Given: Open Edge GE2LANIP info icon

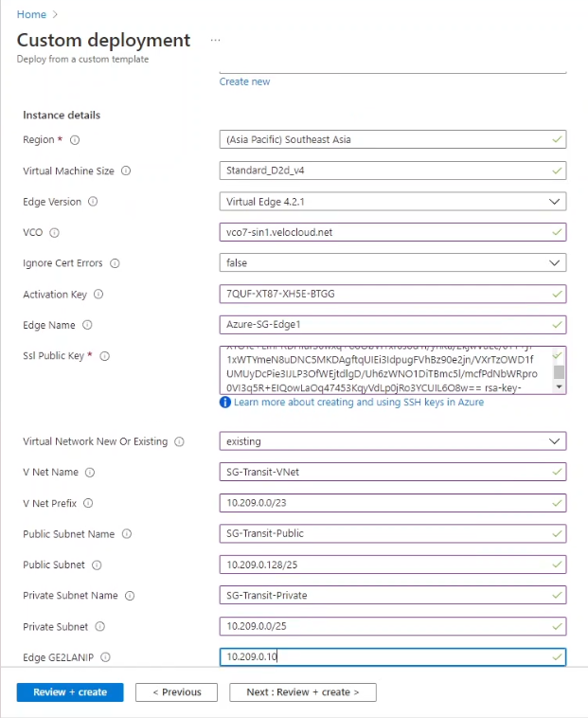Looking at the screenshot, I should pos(105,657).
